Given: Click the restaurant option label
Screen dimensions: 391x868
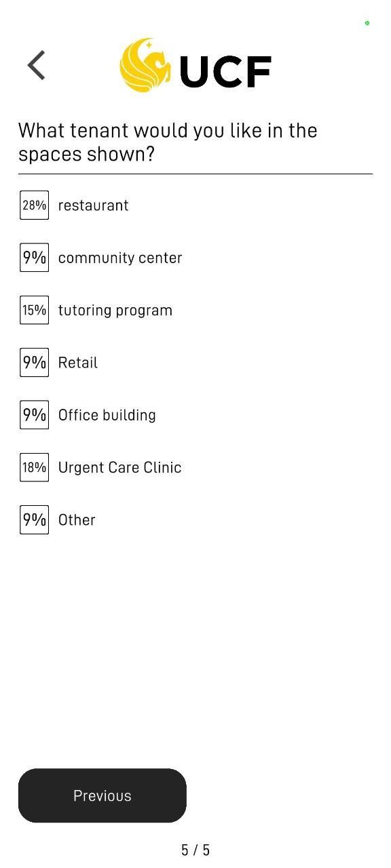Looking at the screenshot, I should click(93, 205).
